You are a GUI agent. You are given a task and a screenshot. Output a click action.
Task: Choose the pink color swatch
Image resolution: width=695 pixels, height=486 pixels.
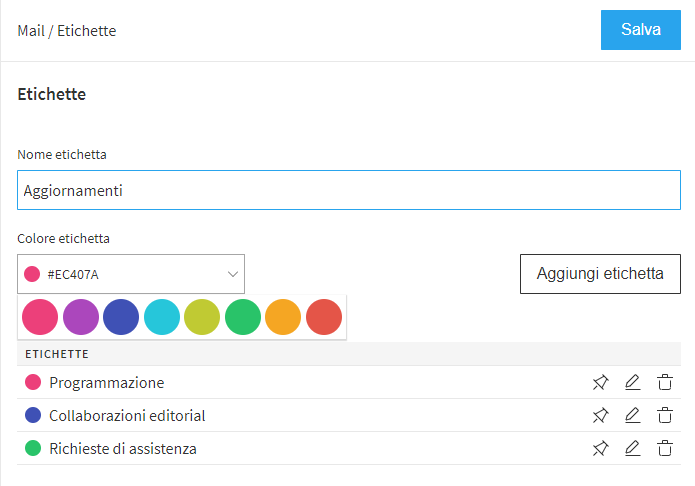point(40,317)
